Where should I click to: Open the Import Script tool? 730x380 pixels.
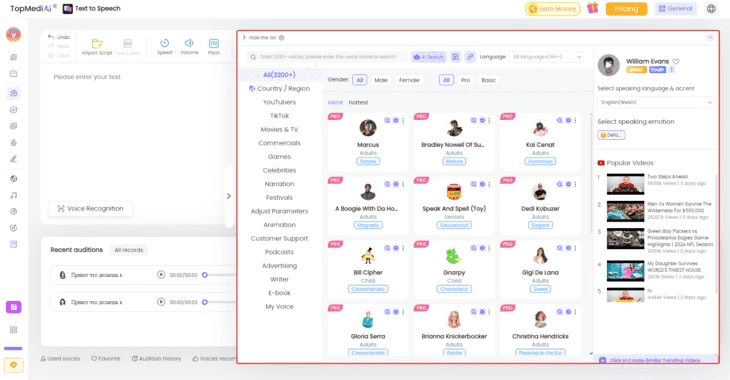(97, 47)
